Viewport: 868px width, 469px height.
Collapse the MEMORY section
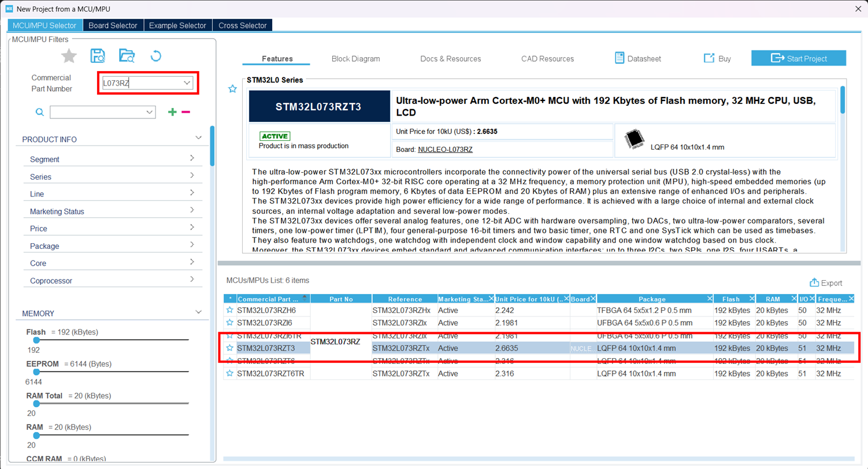coord(198,312)
